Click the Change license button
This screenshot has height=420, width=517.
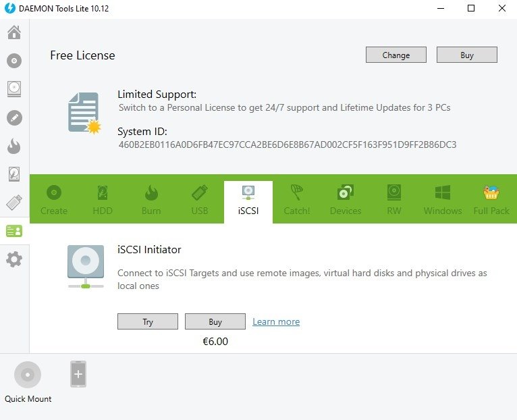(396, 55)
